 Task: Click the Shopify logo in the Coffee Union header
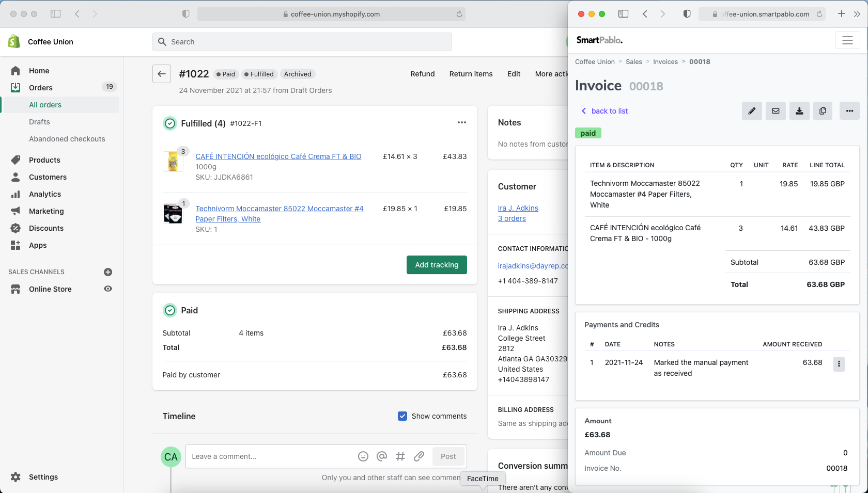tap(14, 41)
